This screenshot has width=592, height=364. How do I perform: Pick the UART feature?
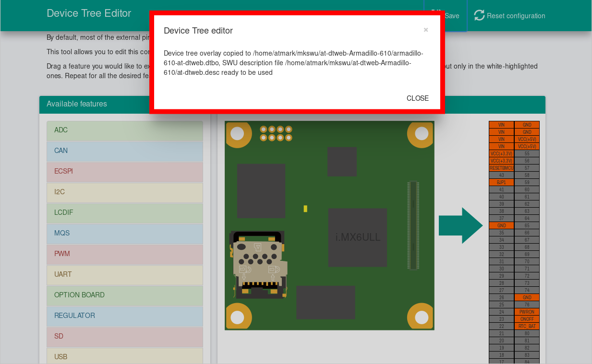[x=124, y=275]
